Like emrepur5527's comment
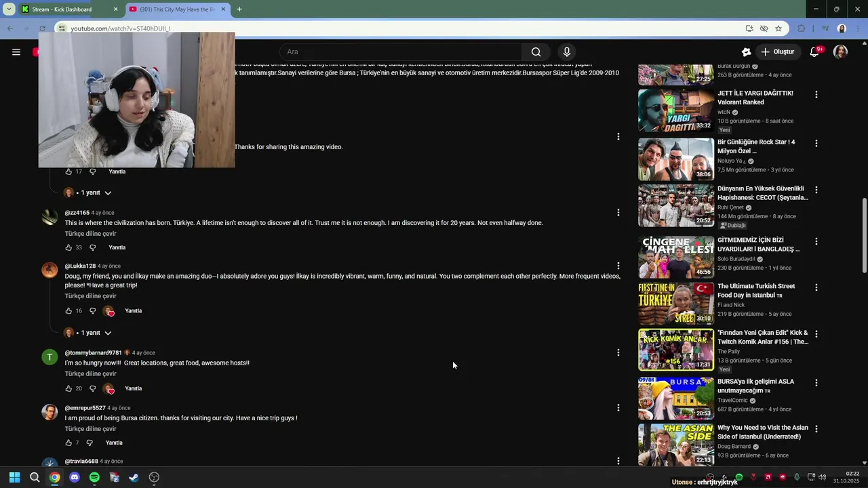The height and width of the screenshot is (488, 868). (x=68, y=443)
